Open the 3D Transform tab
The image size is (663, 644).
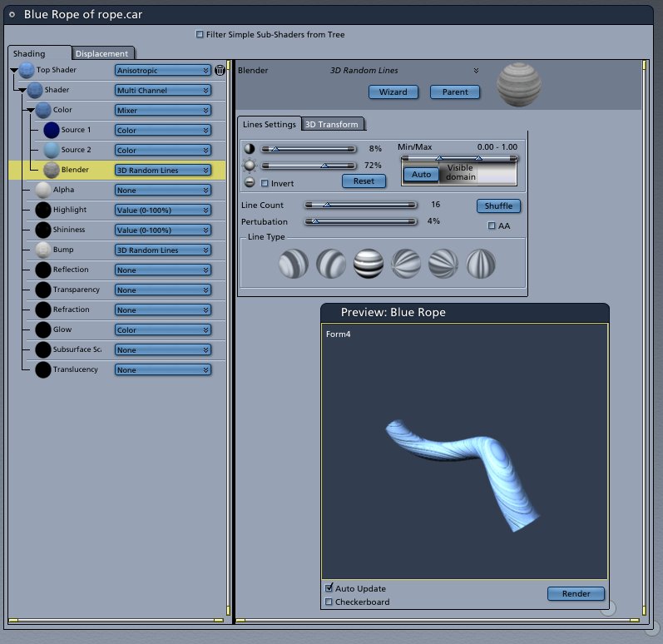tap(332, 125)
